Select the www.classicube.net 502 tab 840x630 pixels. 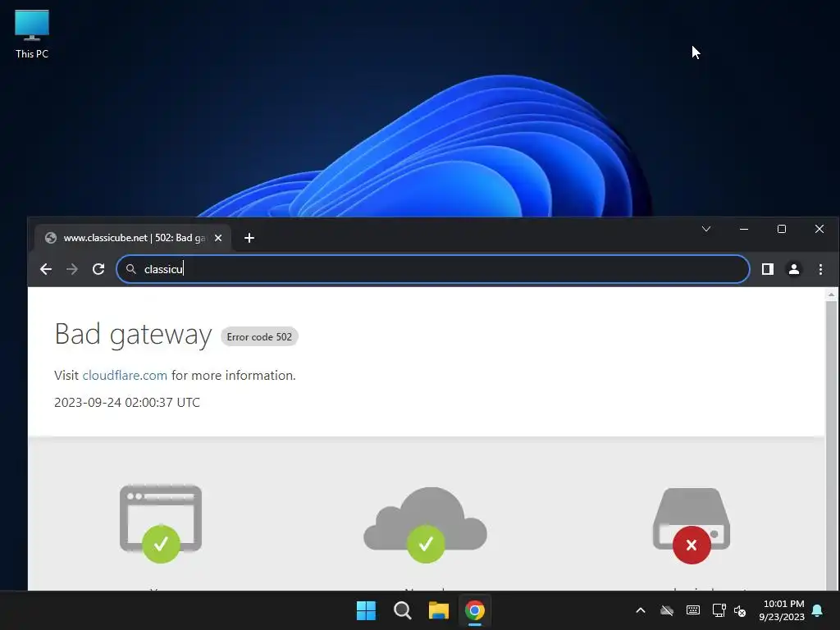click(133, 238)
